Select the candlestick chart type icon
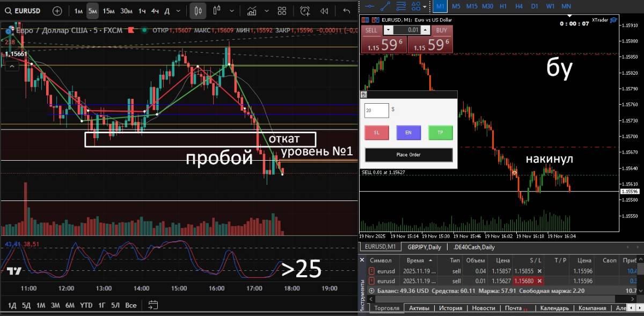The width and height of the screenshot is (644, 316). [x=198, y=11]
